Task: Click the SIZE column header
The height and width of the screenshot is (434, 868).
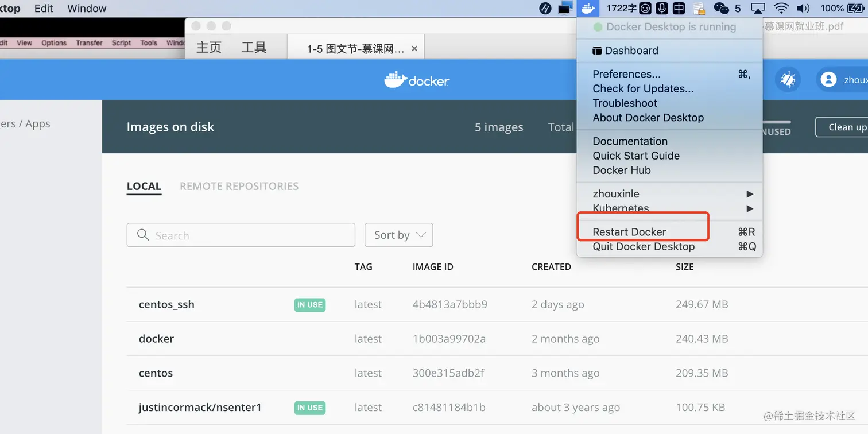Action: click(x=685, y=267)
